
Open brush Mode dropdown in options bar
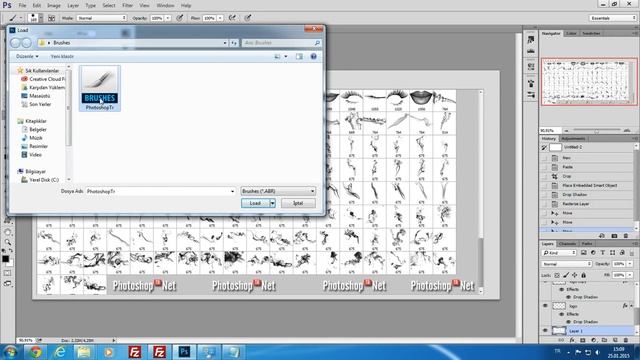point(102,18)
